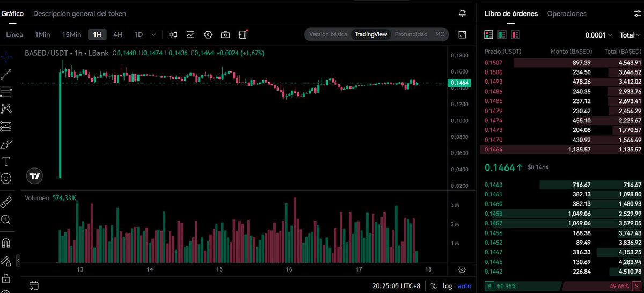Click the TradingView logo on chart
This screenshot has height=293, width=644.
(34, 176)
